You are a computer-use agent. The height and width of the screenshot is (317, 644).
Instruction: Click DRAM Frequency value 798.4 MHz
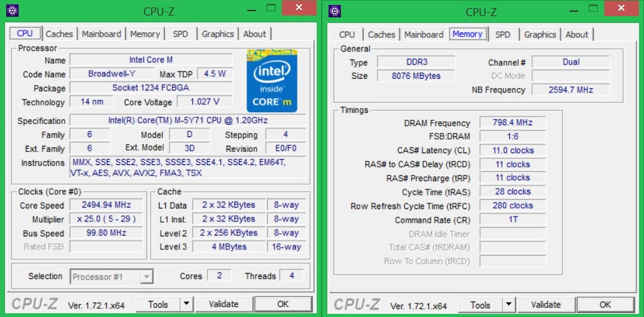(512, 123)
